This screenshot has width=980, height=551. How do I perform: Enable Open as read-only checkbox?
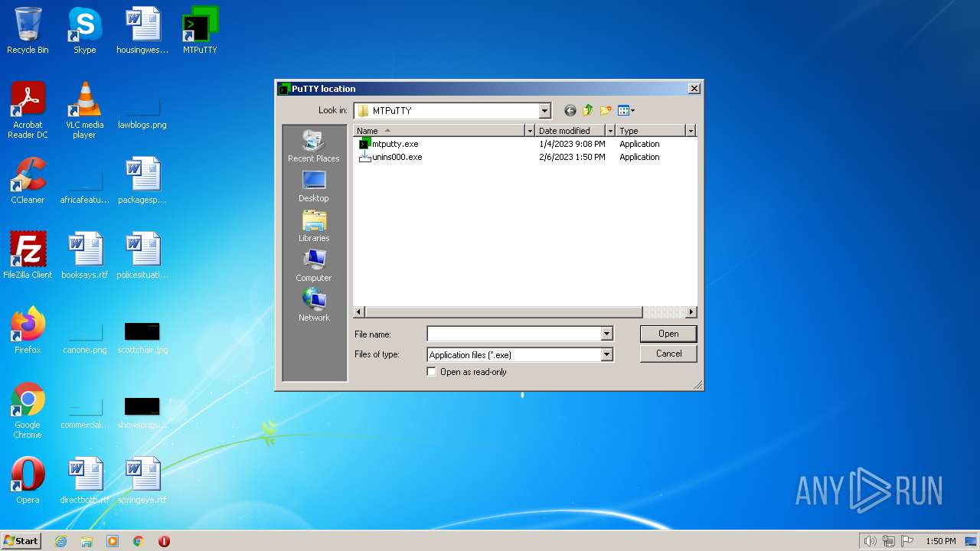pos(432,372)
